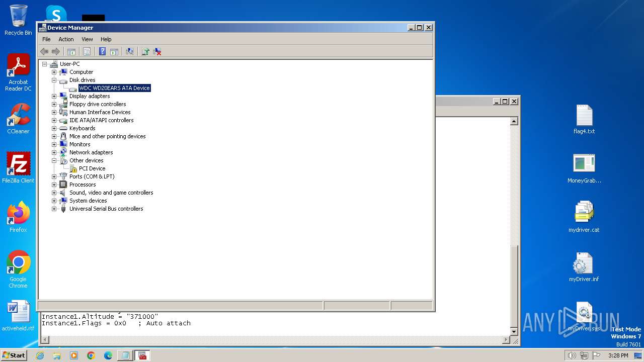
Task: Open Windows Media Player taskbar icon
Action: [74, 355]
